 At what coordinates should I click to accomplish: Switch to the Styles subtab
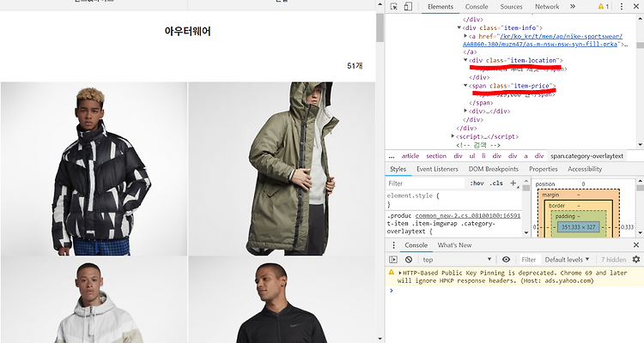(x=398, y=169)
